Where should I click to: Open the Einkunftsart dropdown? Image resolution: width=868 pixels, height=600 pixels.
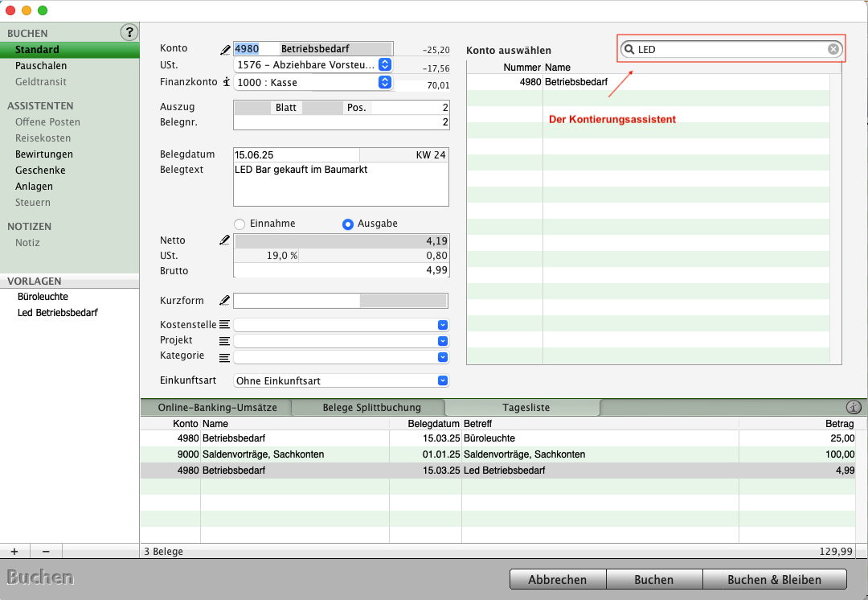coord(442,380)
